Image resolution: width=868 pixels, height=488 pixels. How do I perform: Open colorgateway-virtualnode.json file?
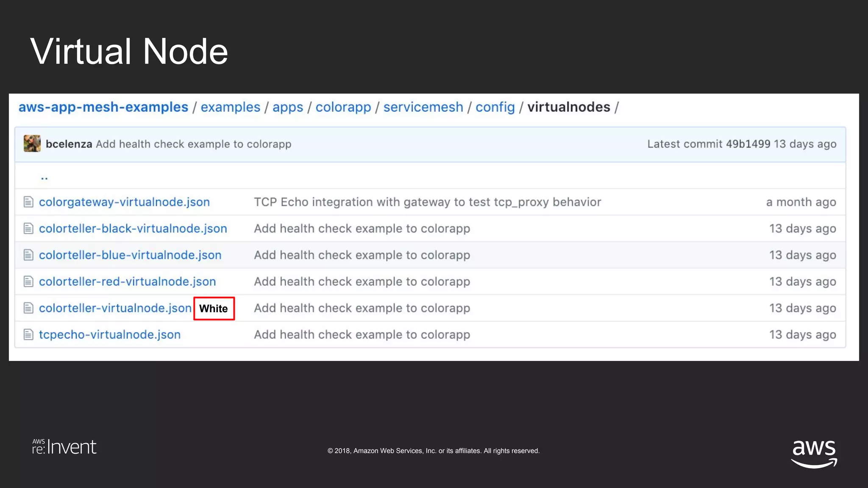click(x=124, y=202)
